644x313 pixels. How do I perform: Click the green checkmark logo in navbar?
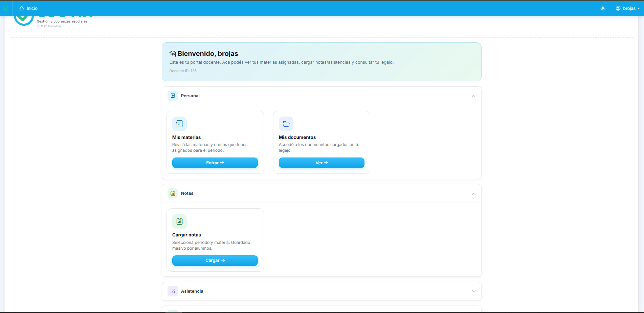coord(6,8)
